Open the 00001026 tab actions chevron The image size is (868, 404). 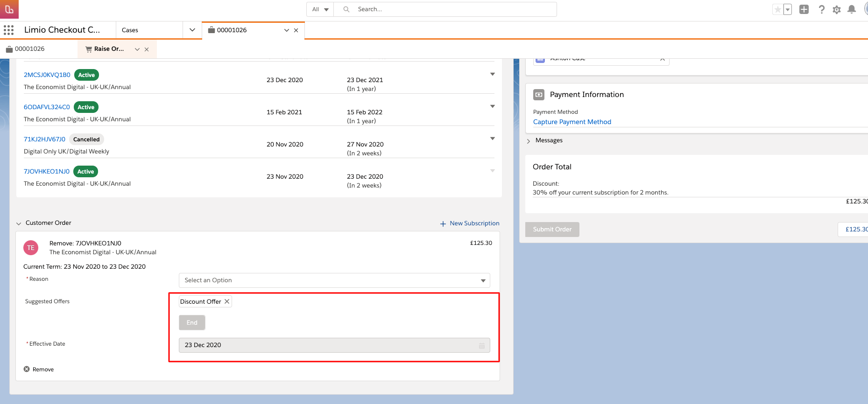click(x=287, y=30)
